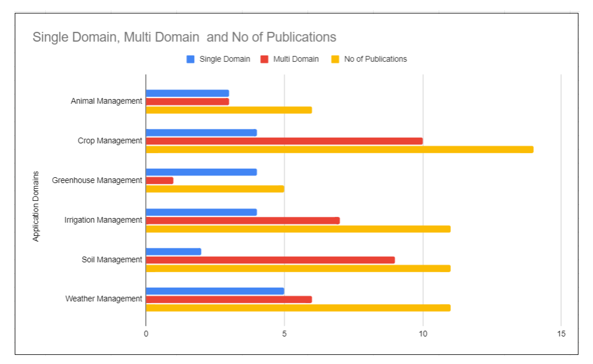Click the yellow No of Publications swatch

tap(335, 59)
